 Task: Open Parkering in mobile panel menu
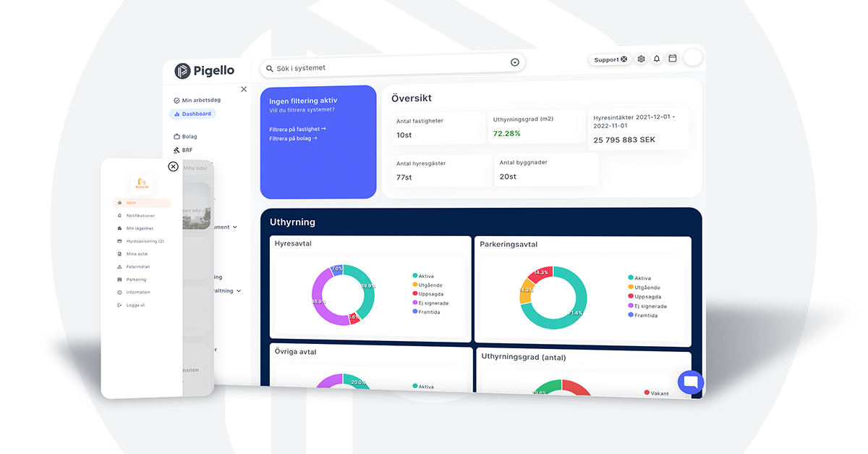(x=136, y=279)
